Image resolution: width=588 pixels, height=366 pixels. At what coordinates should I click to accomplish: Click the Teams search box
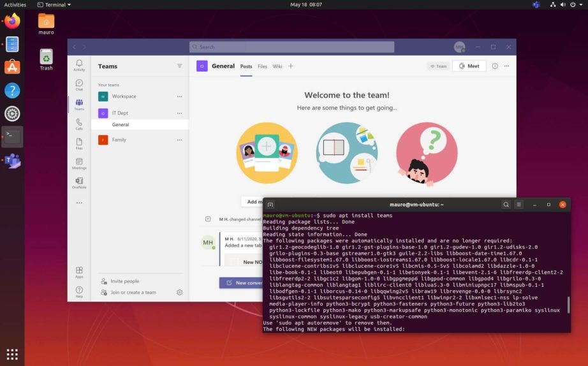[291, 47]
